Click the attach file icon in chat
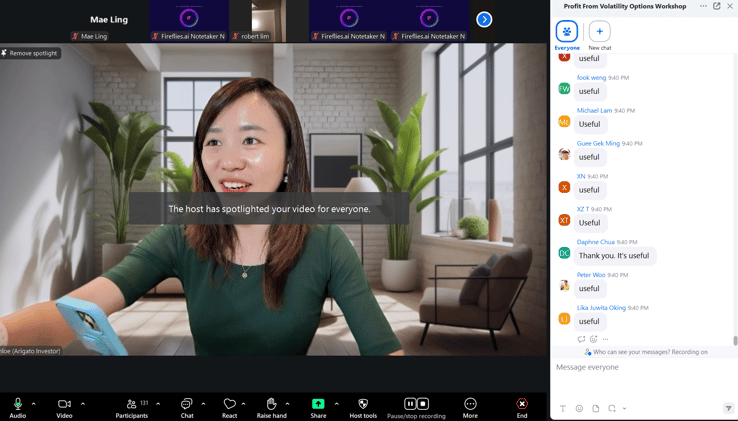This screenshot has height=421, width=738. (596, 408)
